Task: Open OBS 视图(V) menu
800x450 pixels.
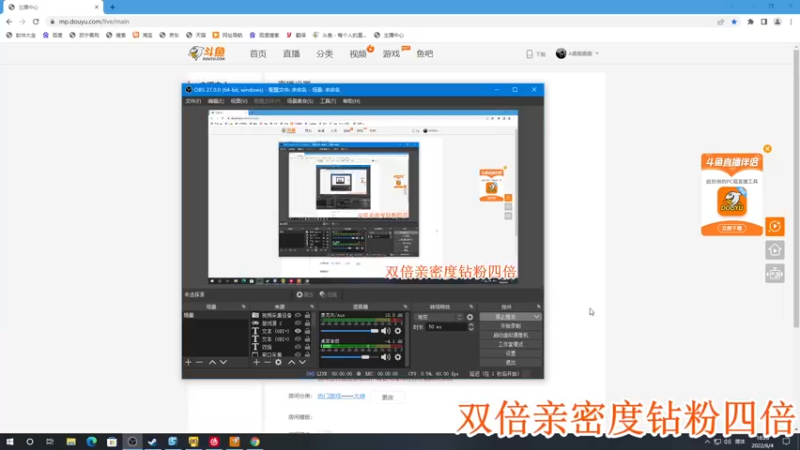Action: (239, 101)
